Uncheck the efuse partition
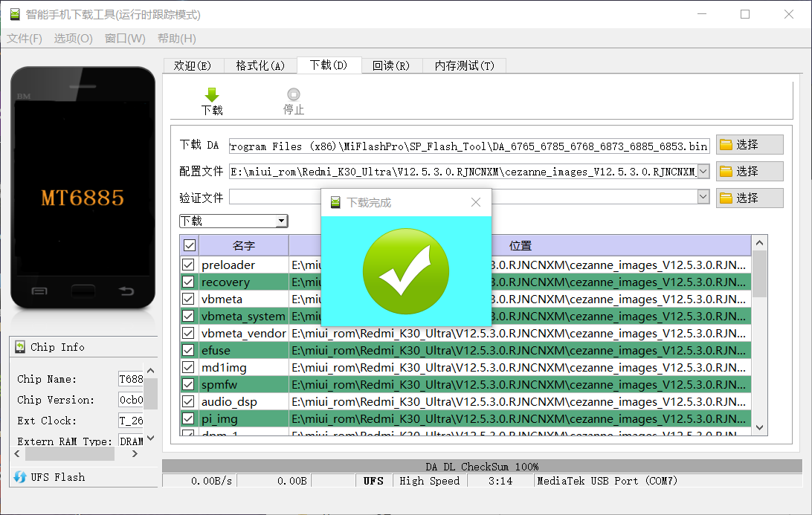 (188, 351)
